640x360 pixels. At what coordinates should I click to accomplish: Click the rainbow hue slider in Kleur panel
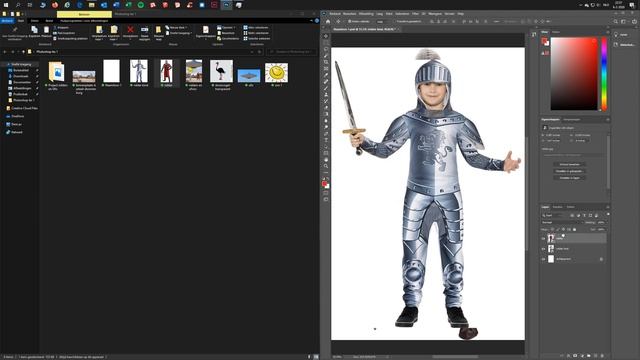pyautogui.click(x=604, y=73)
